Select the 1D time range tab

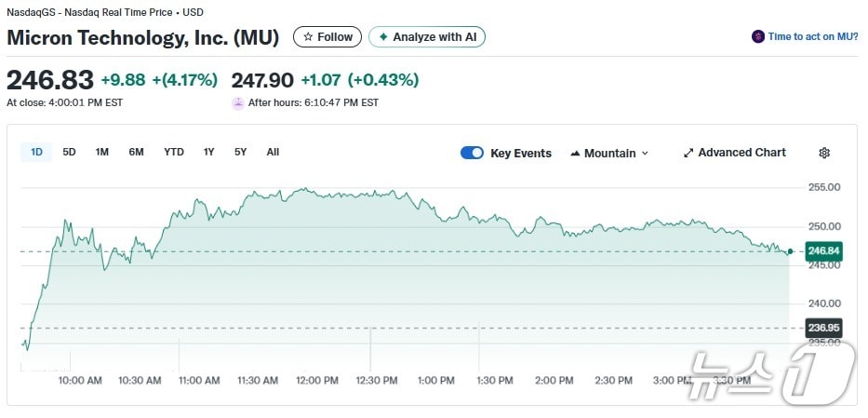tap(36, 152)
